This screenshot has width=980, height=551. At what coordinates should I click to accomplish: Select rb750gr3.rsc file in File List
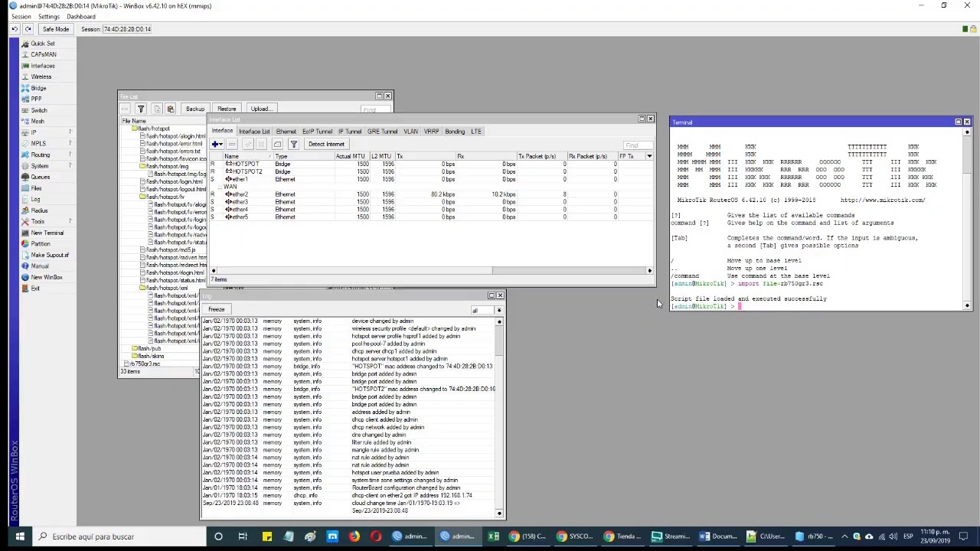tap(145, 364)
